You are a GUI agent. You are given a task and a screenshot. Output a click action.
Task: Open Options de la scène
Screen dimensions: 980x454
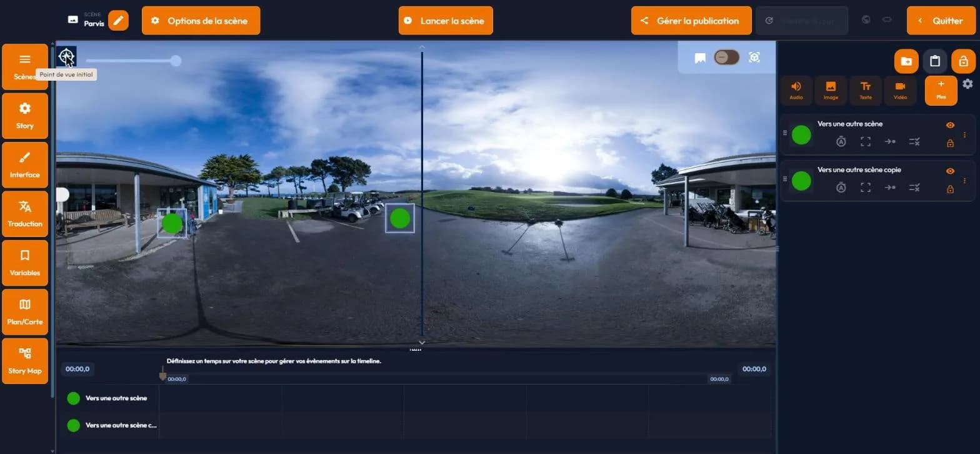coord(201,21)
